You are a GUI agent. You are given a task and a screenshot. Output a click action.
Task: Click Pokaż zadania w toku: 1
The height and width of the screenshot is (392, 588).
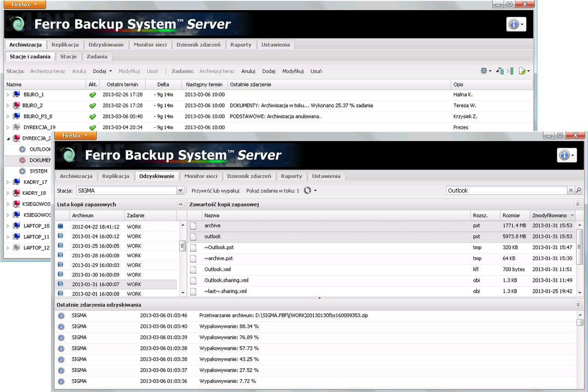(x=273, y=191)
